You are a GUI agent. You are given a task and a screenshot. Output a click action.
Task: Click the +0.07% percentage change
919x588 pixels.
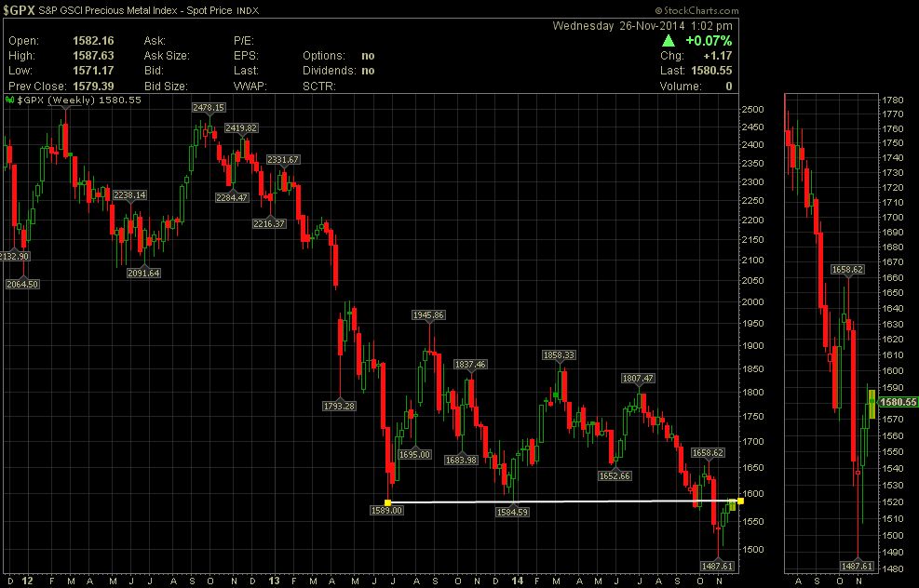click(709, 40)
